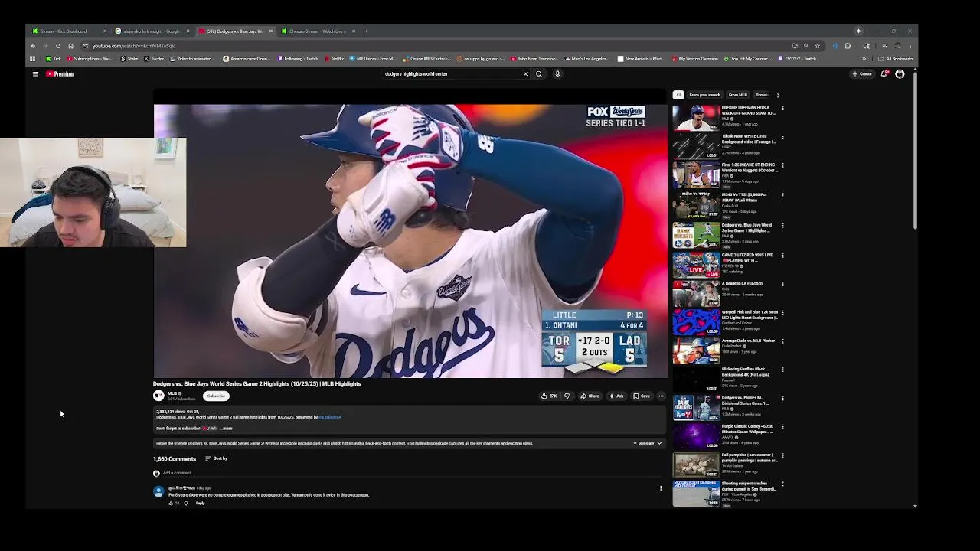Screen dimensions: 980x551
Task: Open the Kick bookmark
Action: (54, 59)
